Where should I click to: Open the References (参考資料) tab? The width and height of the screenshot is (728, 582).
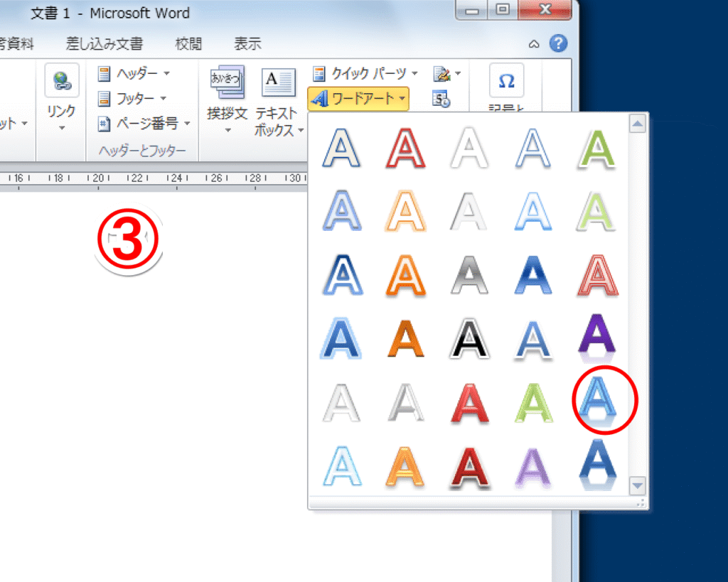pyautogui.click(x=17, y=43)
